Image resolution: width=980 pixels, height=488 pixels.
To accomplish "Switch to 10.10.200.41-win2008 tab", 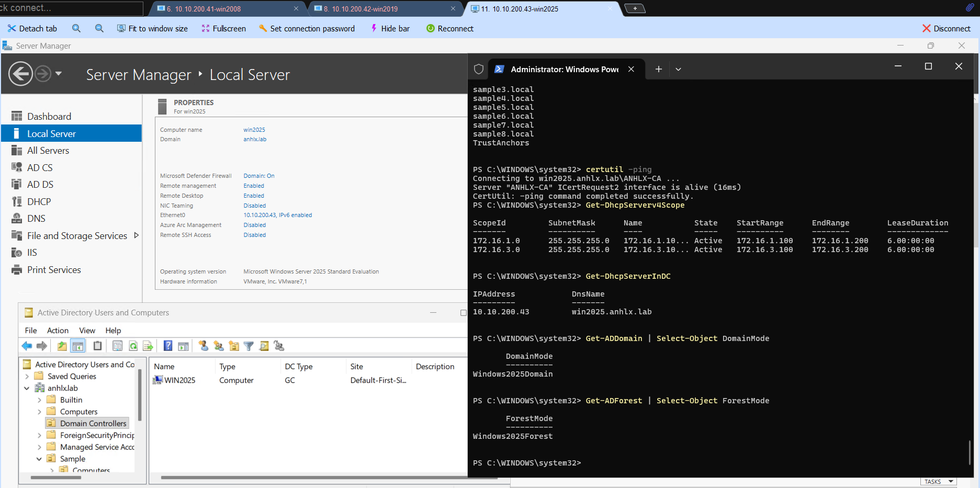I will point(228,9).
